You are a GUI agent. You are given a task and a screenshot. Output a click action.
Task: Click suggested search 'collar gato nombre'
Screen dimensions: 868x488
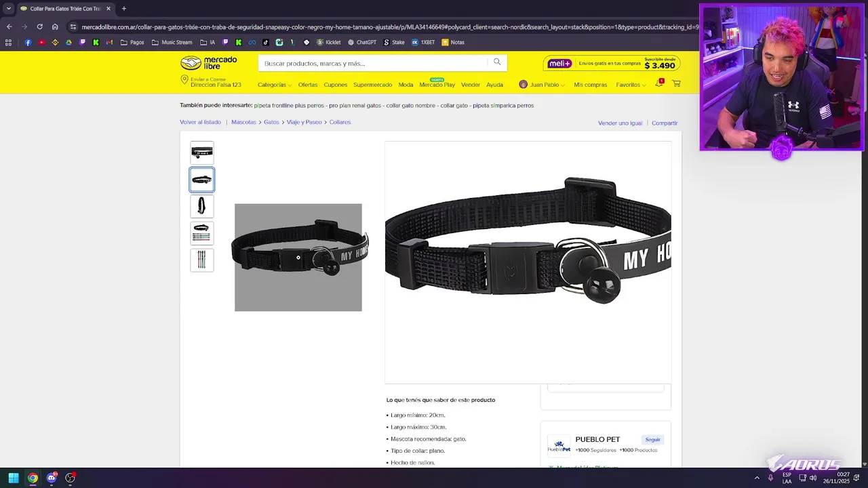(x=411, y=105)
